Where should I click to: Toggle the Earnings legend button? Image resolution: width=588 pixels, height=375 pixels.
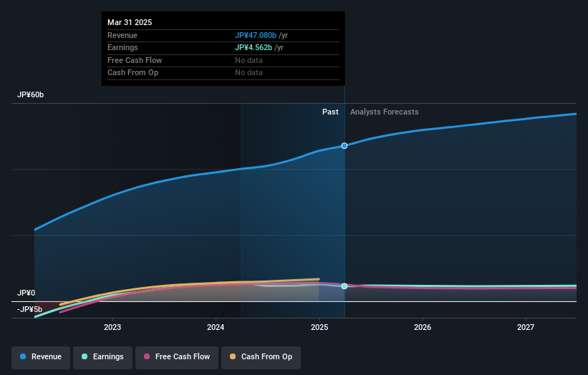(102, 357)
